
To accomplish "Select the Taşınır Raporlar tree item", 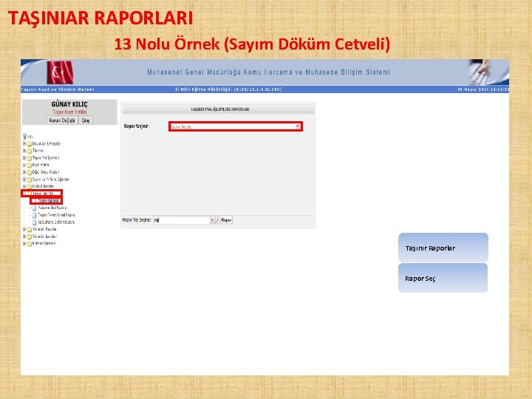I will (49, 201).
